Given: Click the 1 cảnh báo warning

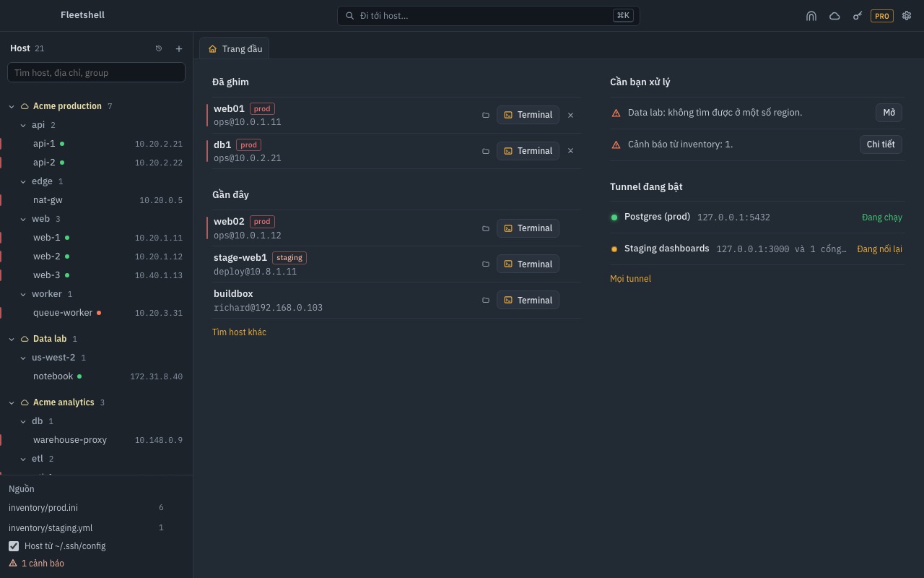Looking at the screenshot, I should [x=36, y=564].
